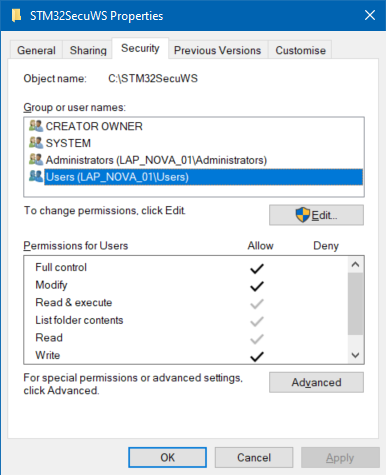This screenshot has width=386, height=475.
Task: Click the Modify Allow checkmark
Action: tap(257, 286)
